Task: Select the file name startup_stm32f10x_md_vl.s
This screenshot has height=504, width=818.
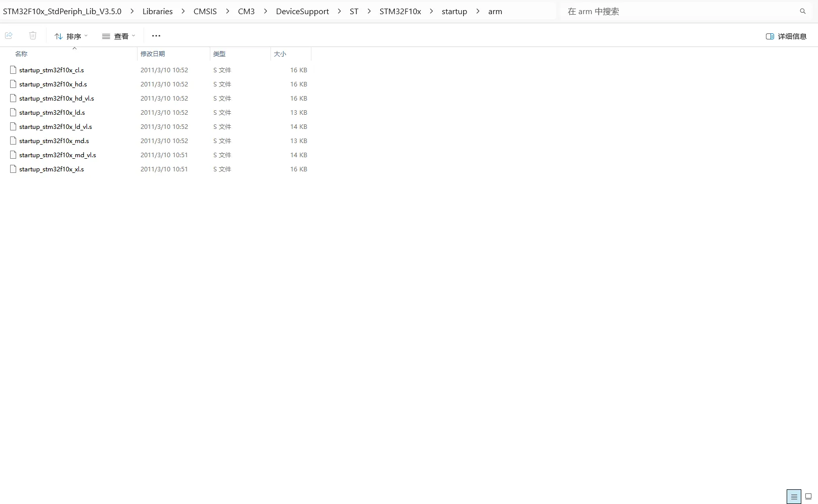Action: tap(58, 155)
